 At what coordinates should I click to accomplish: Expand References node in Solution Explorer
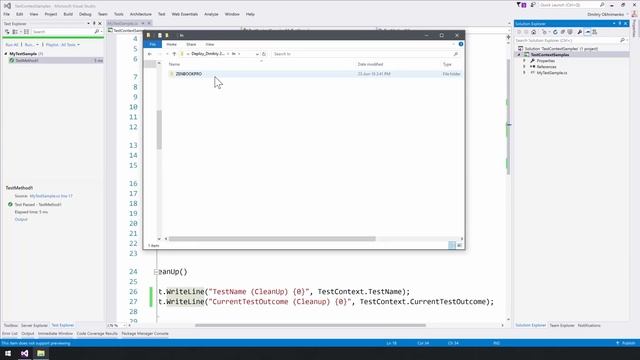coord(524,67)
